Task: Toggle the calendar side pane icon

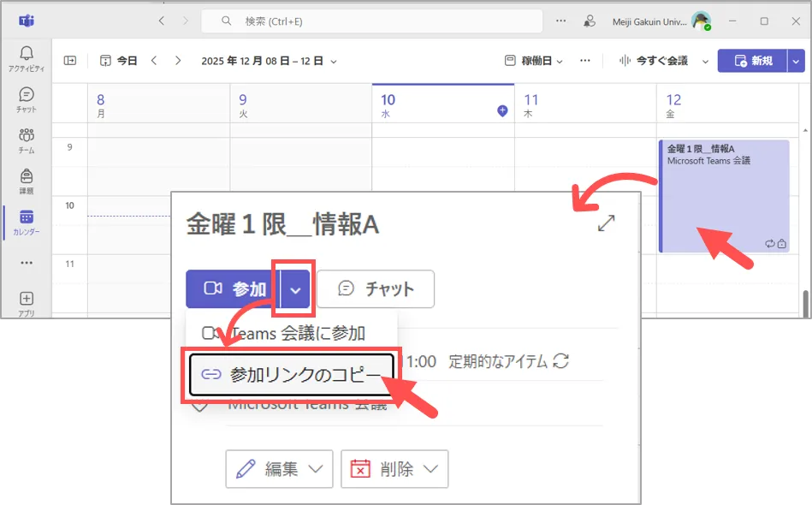Action: point(70,61)
